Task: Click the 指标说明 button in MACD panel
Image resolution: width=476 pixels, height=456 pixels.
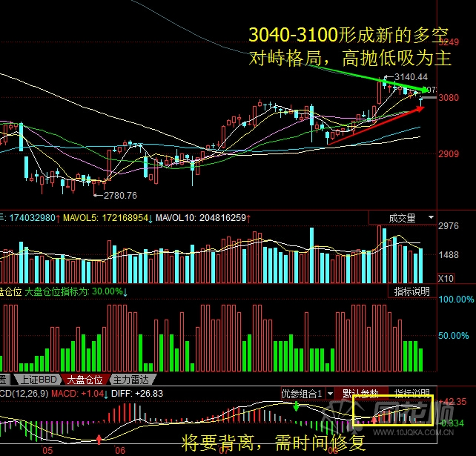Action: click(x=411, y=394)
